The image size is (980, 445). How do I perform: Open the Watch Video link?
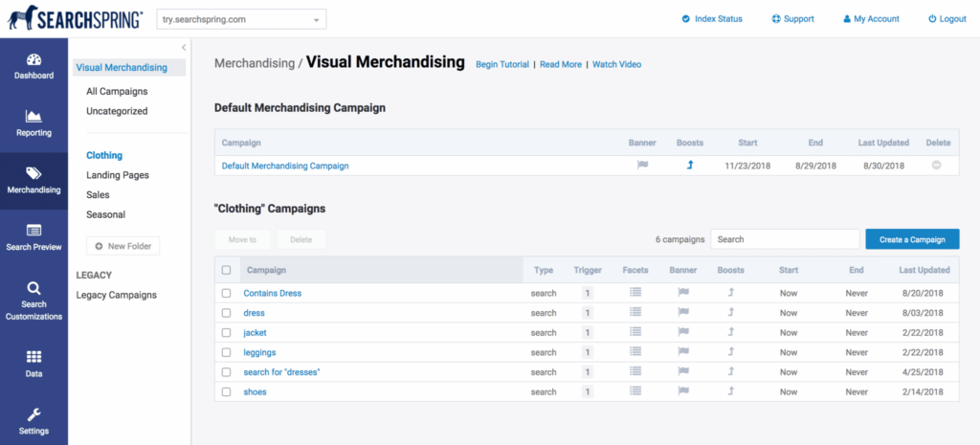coord(616,64)
